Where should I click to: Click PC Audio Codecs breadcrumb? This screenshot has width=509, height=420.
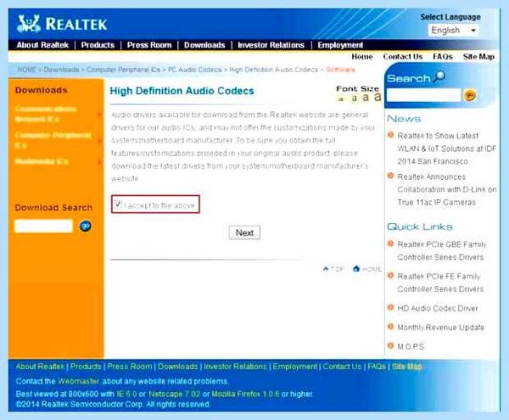click(x=194, y=70)
